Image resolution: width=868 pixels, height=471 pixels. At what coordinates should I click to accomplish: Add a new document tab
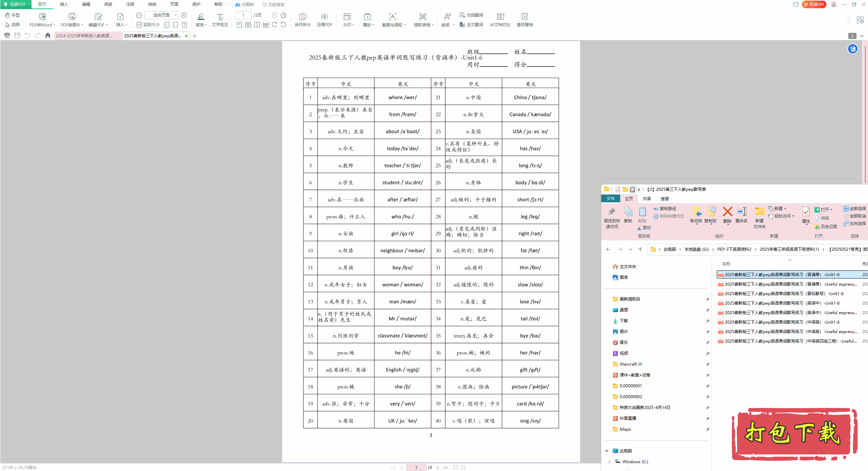[x=195, y=36]
